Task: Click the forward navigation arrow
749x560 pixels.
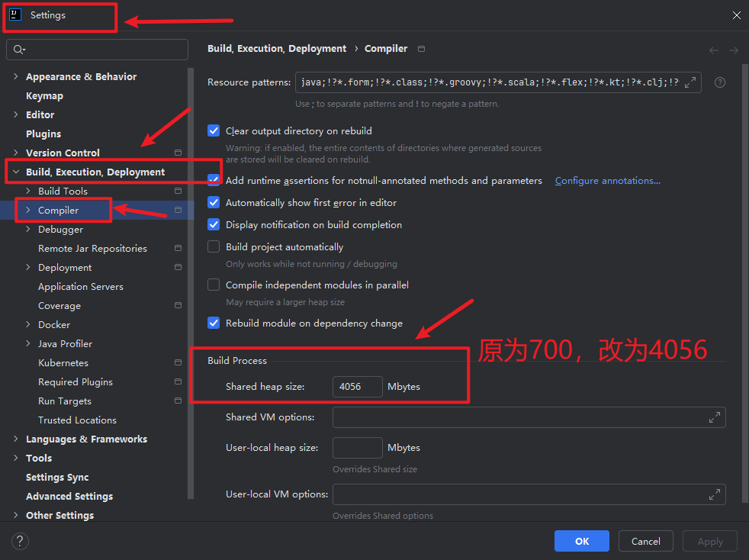Action: [734, 50]
